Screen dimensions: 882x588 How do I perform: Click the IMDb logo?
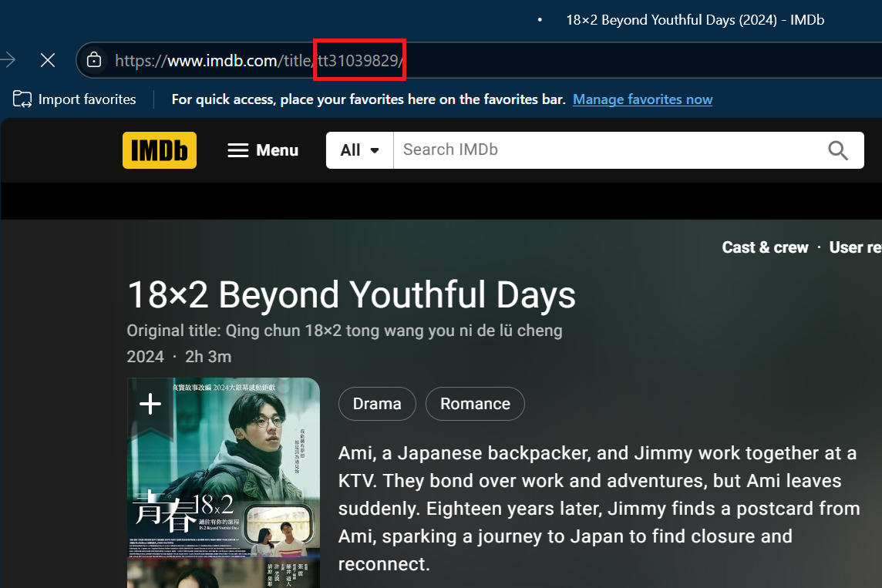point(160,150)
